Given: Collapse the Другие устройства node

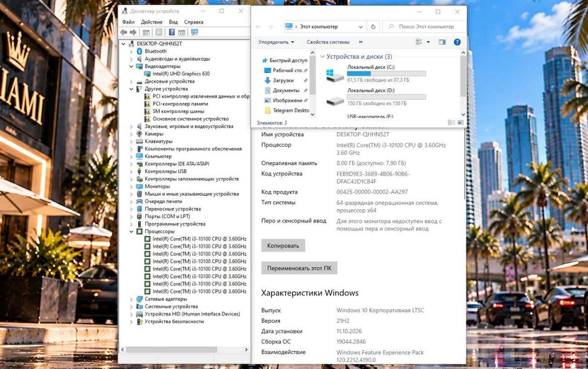Looking at the screenshot, I should (x=131, y=89).
